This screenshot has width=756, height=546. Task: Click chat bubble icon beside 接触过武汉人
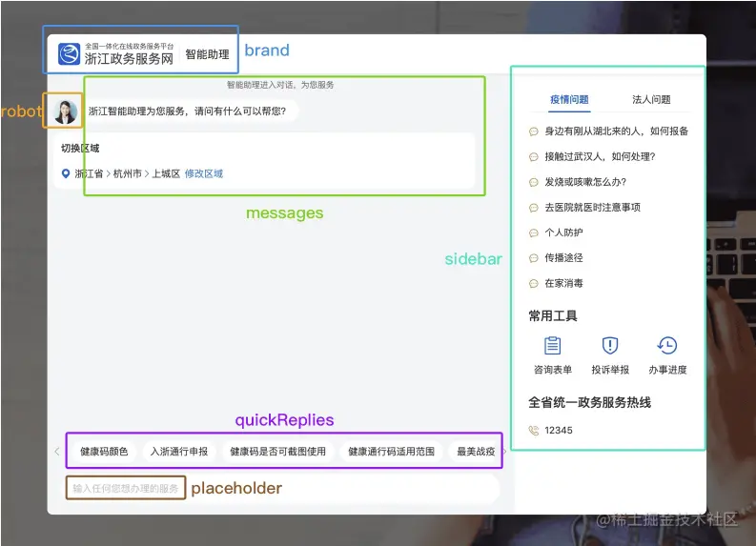click(x=533, y=156)
